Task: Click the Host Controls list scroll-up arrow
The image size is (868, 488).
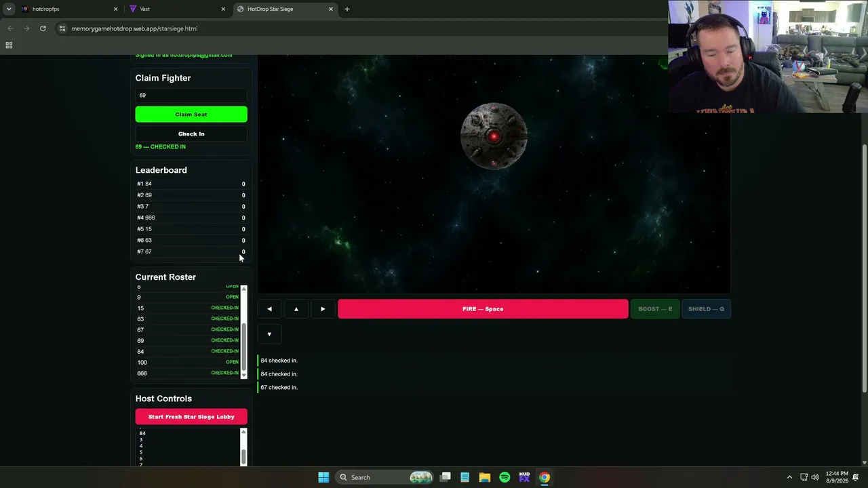Action: coord(244,431)
